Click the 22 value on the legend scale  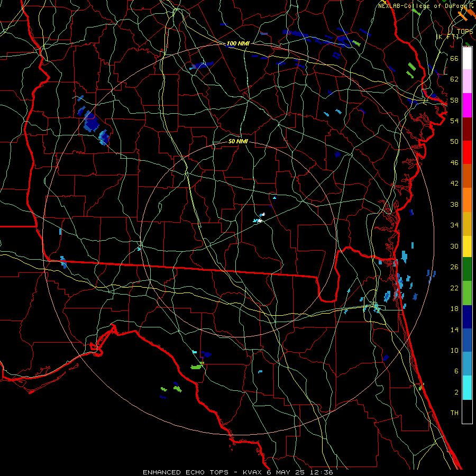[x=454, y=288]
